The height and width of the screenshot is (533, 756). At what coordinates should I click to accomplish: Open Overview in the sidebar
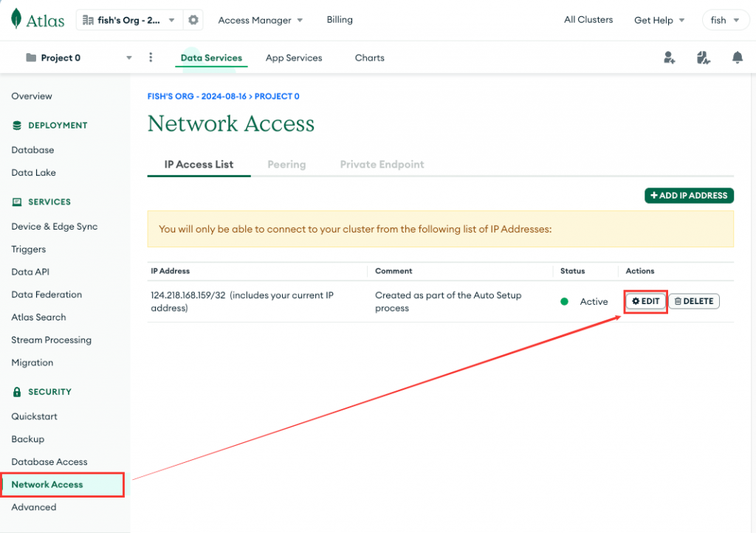pos(32,96)
